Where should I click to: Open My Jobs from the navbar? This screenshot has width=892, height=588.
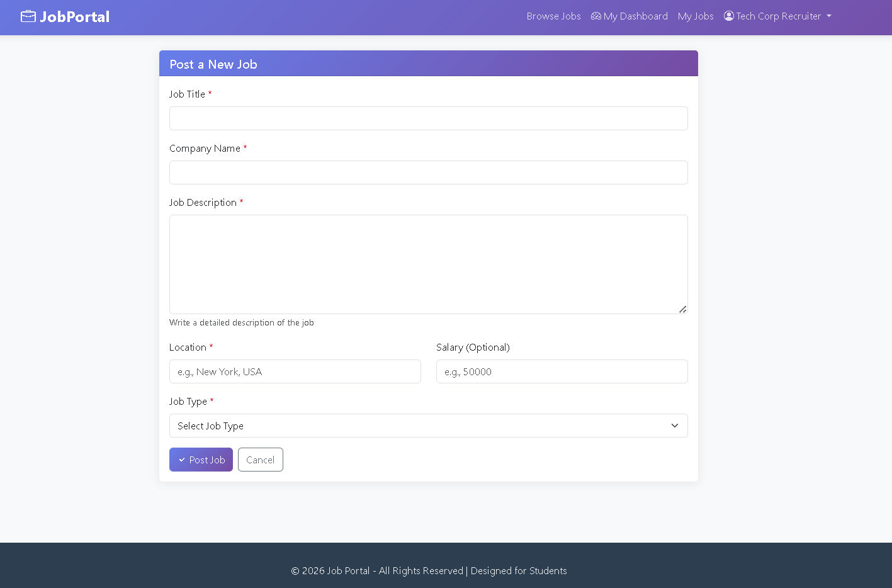tap(696, 16)
